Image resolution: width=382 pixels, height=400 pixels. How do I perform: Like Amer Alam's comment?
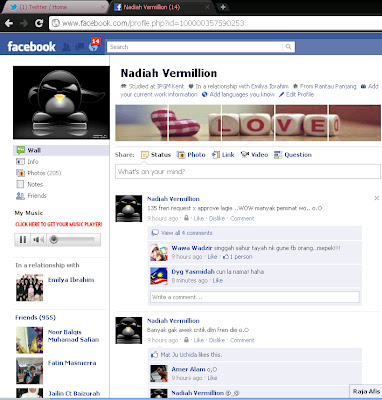click(x=212, y=378)
